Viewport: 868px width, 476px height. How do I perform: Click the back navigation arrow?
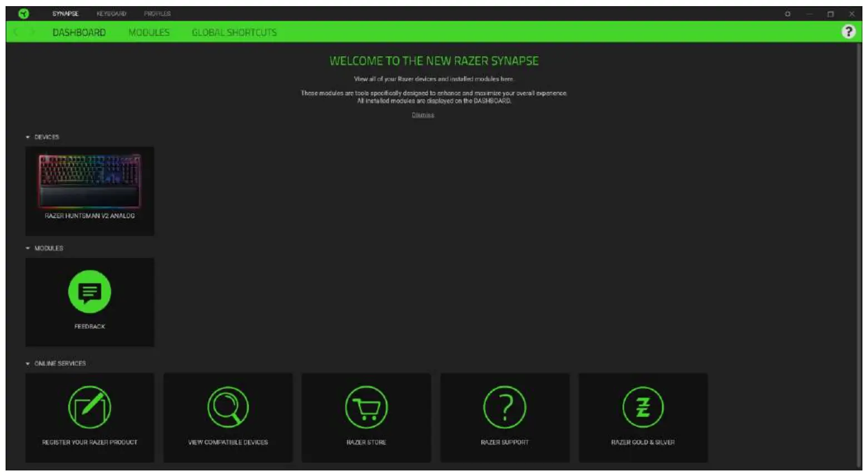point(15,32)
